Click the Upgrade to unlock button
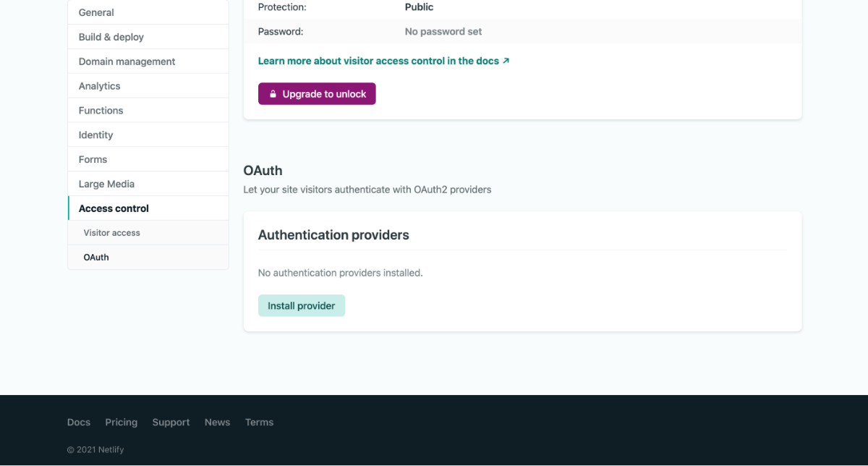Screen dimensions: 868x466 (x=317, y=94)
